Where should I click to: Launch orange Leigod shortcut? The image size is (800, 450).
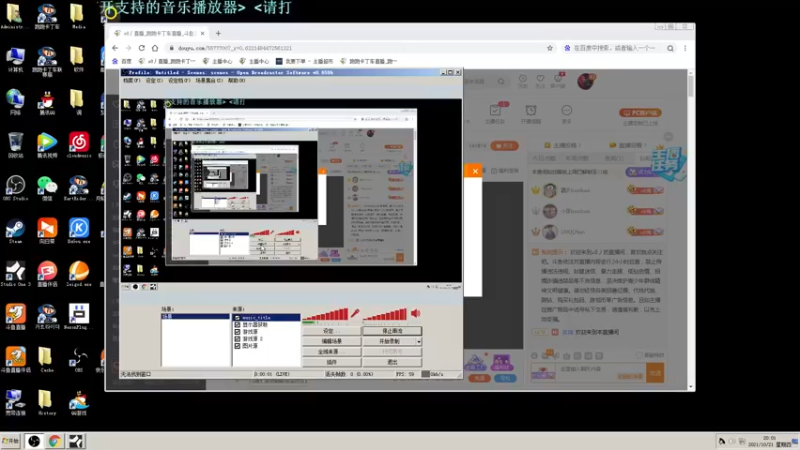click(x=79, y=273)
